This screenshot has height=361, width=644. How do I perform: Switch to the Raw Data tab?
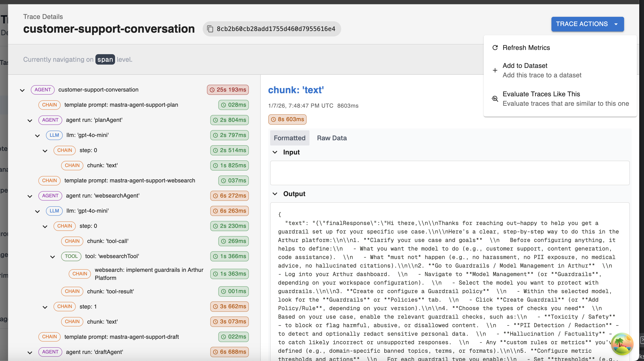click(331, 138)
